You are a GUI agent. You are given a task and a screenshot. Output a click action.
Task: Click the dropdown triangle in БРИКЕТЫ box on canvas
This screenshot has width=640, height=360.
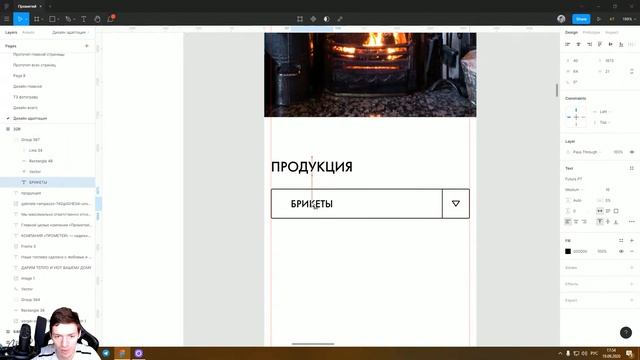pos(456,203)
